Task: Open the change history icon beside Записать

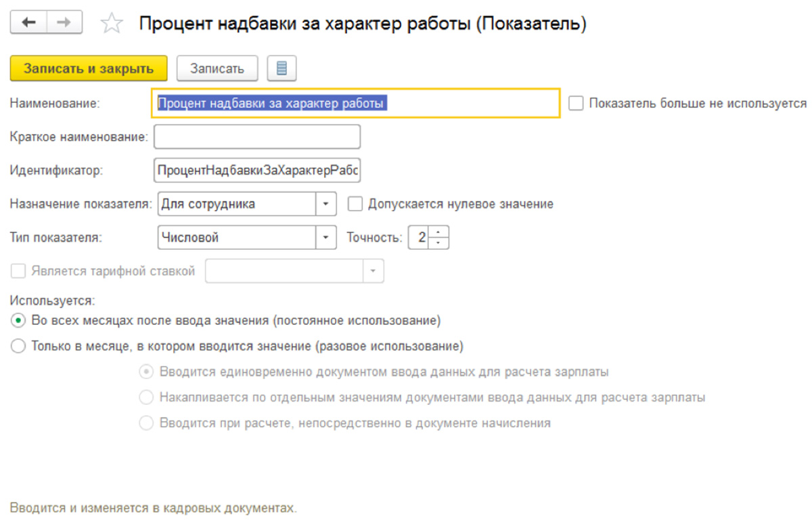Action: click(281, 68)
